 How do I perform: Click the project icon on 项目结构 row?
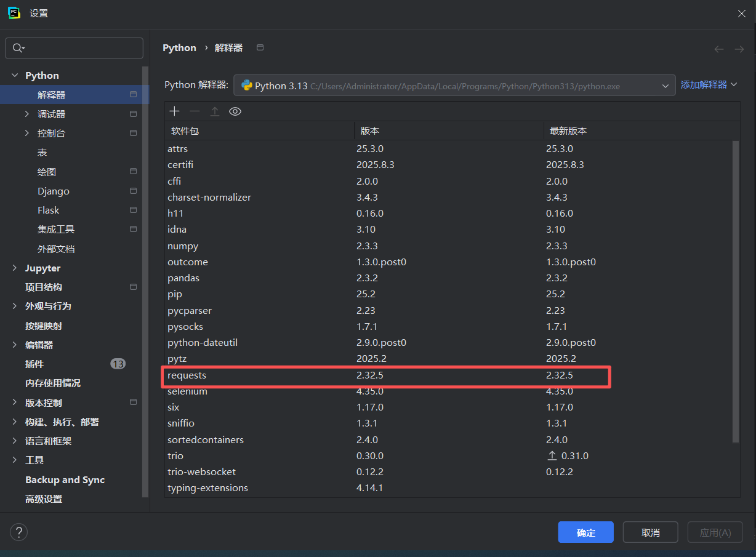click(x=133, y=287)
